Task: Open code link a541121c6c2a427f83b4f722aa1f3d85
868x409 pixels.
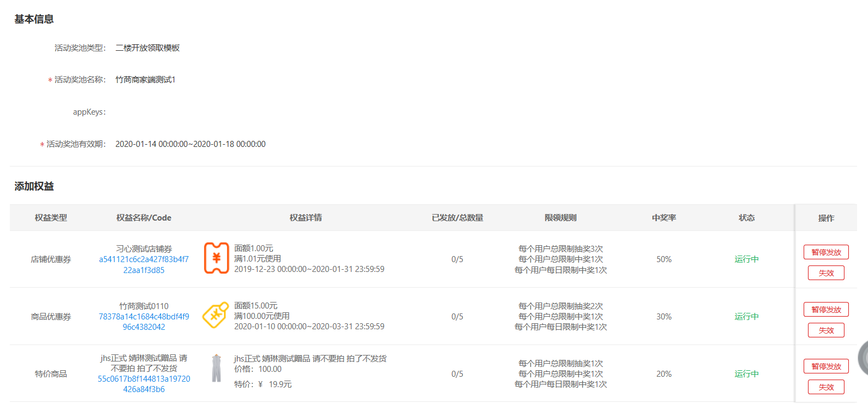Action: [x=144, y=265]
